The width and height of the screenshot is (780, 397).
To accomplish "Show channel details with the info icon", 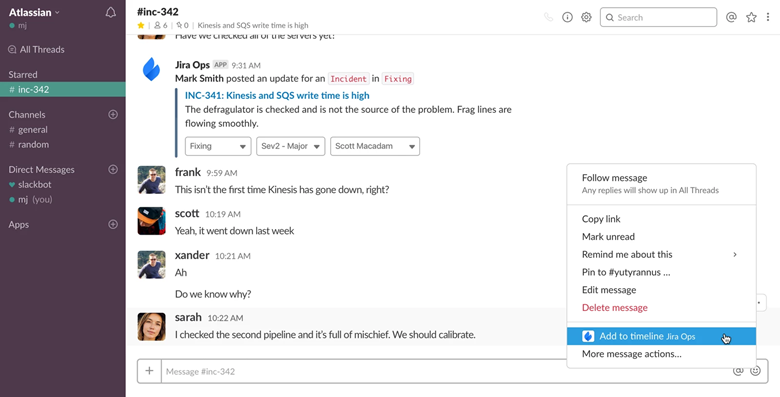I will (x=567, y=17).
